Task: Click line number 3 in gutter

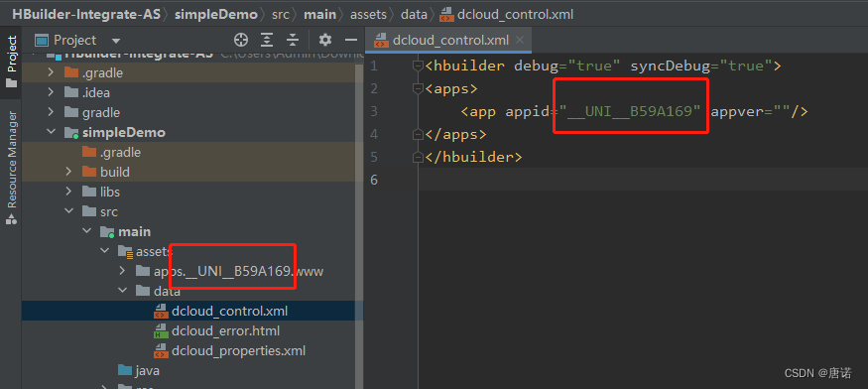Action: (x=374, y=111)
